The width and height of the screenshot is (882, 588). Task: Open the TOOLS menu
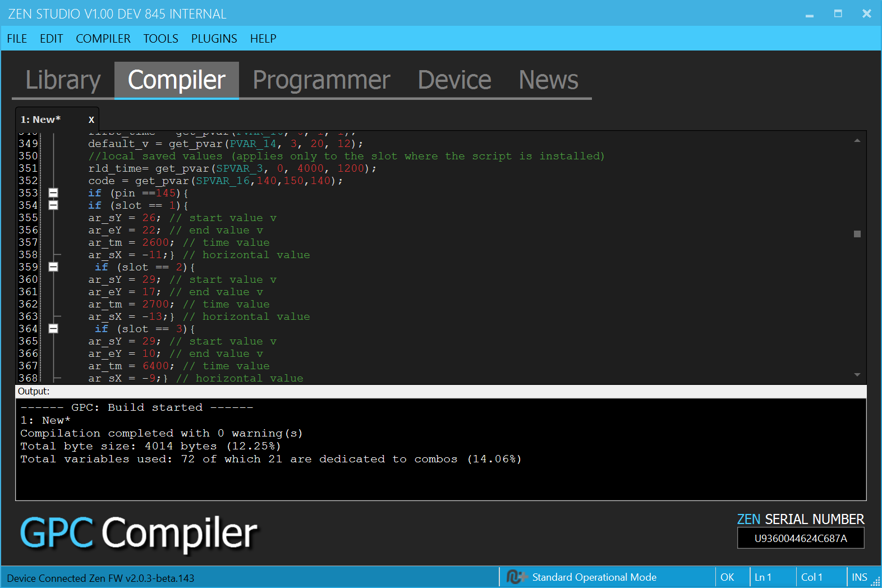[x=160, y=39]
